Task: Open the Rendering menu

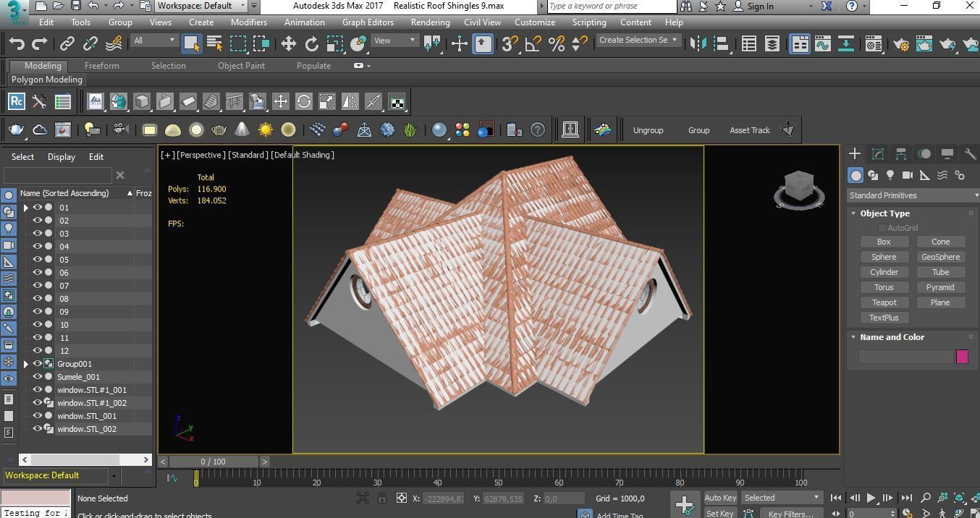Action: 430,22
